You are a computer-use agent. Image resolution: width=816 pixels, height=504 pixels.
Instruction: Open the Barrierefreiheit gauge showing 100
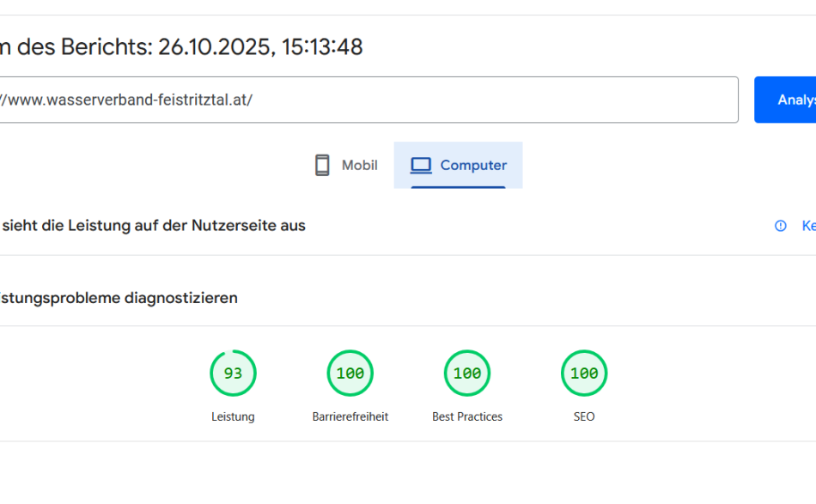pos(350,373)
